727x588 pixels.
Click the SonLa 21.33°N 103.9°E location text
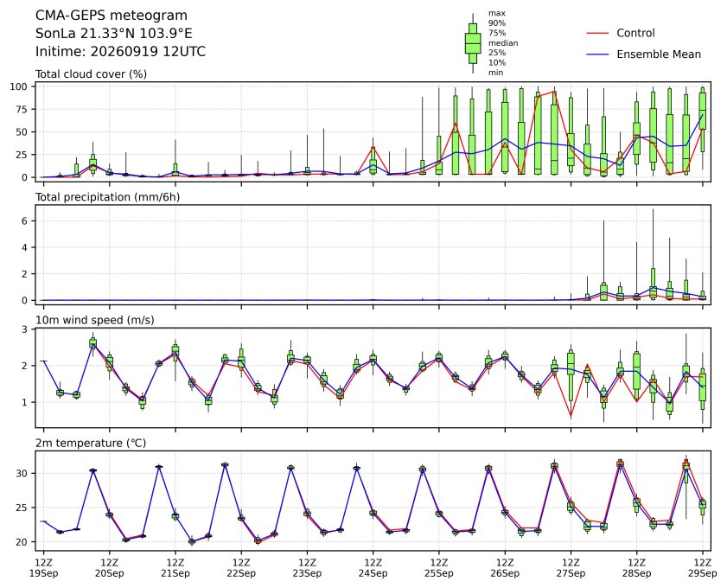[x=113, y=34]
